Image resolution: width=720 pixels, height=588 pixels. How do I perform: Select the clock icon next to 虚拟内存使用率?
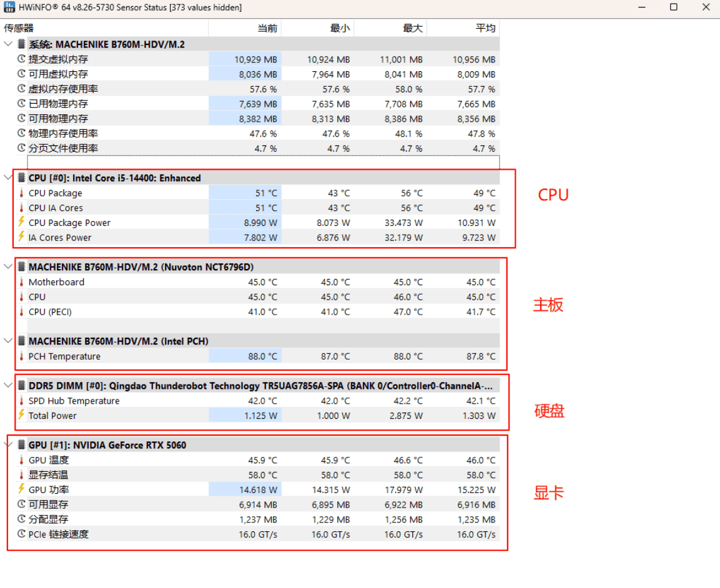click(21, 89)
